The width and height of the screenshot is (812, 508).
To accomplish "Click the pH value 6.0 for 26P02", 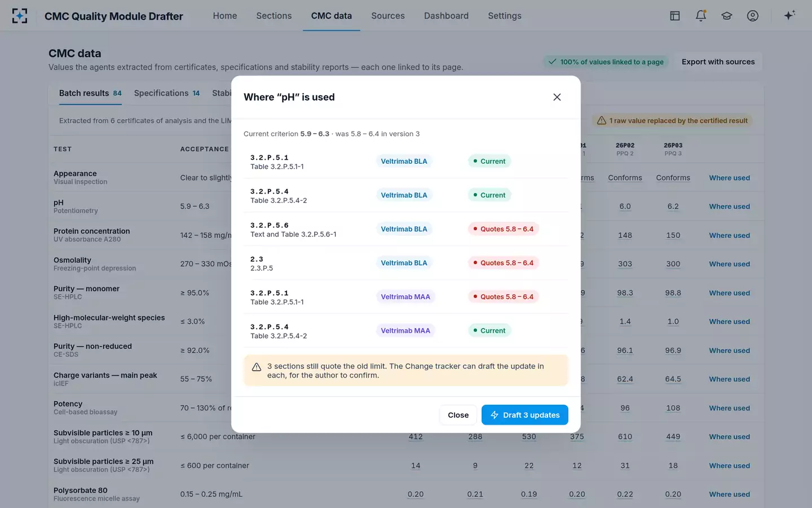I will (625, 207).
